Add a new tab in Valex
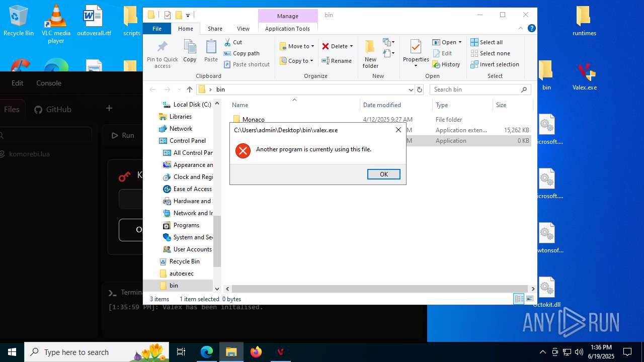 click(109, 108)
